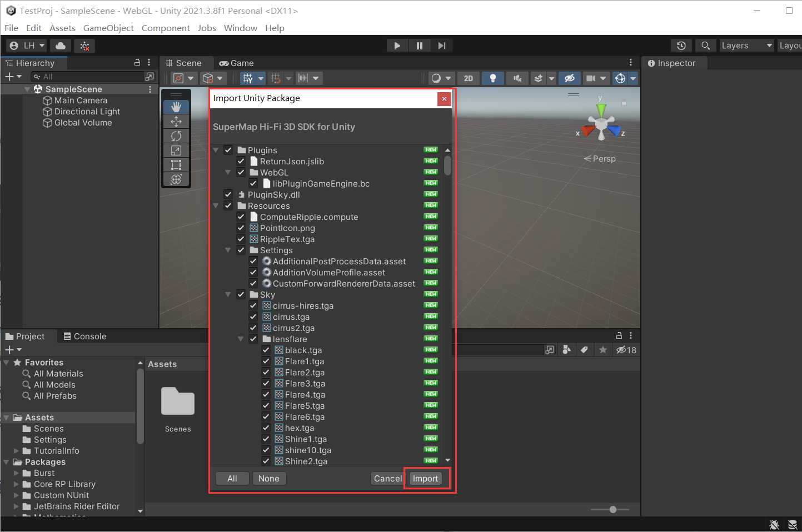Toggle the 2D view mode
Viewport: 802px width, 532px height.
(469, 78)
